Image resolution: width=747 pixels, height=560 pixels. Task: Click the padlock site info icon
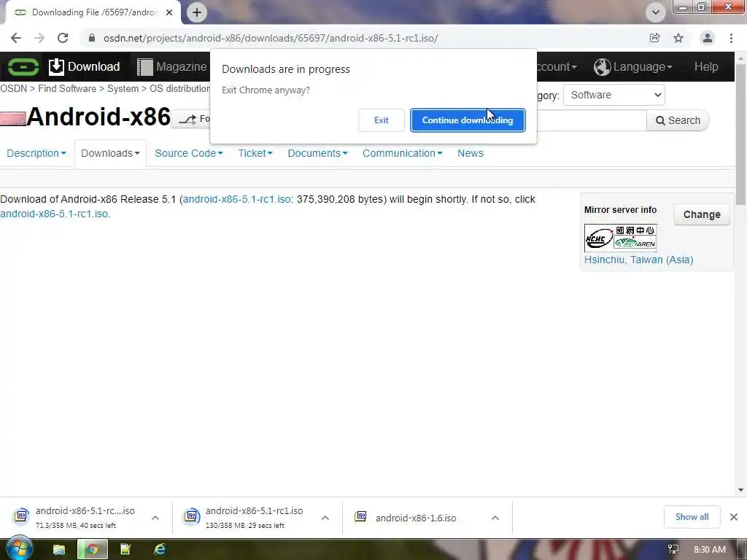point(92,38)
